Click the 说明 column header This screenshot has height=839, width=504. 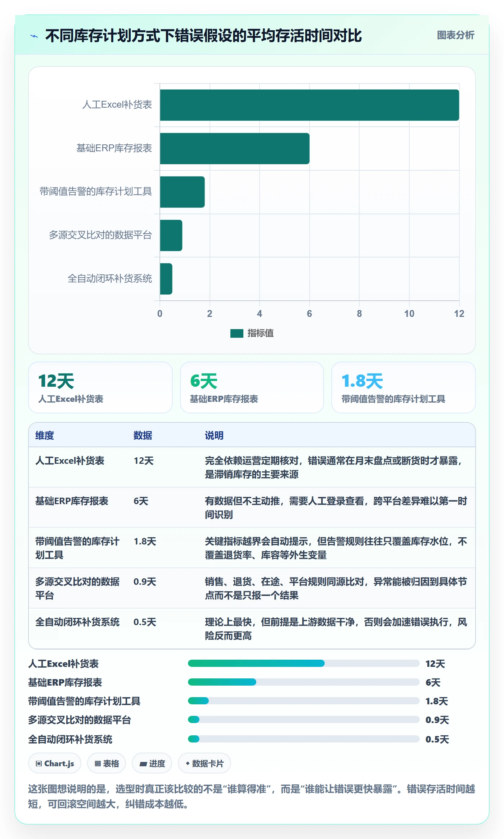coord(214,435)
